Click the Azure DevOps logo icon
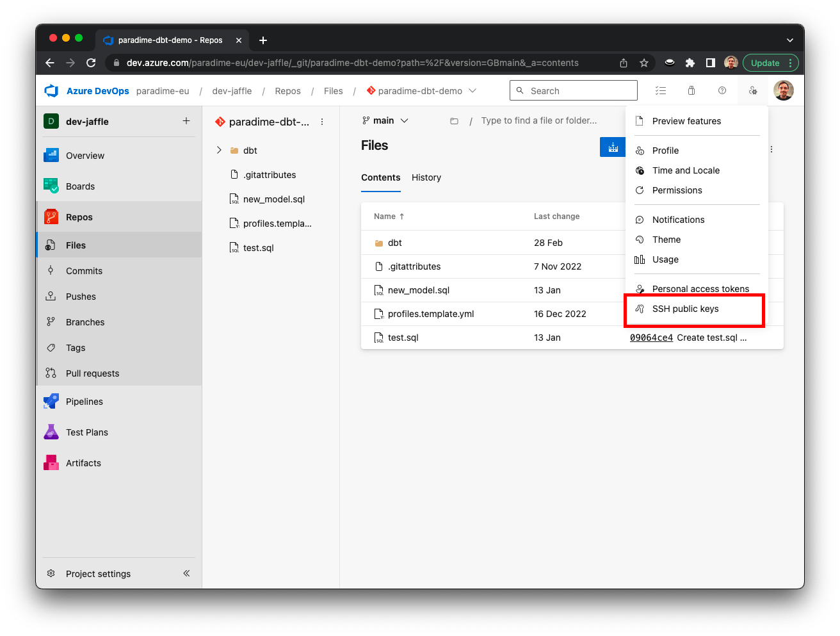Image resolution: width=840 pixels, height=636 pixels. click(x=51, y=91)
